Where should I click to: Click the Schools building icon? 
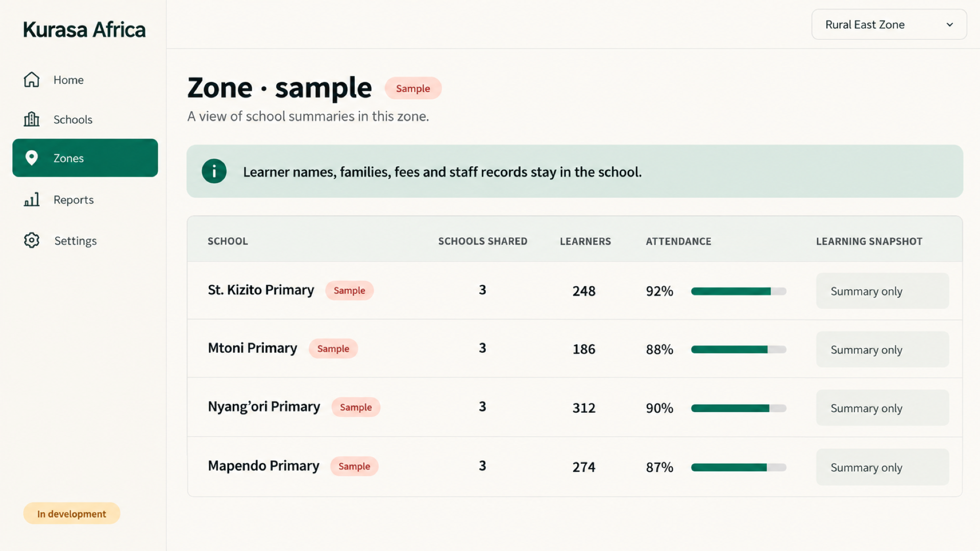tap(32, 119)
